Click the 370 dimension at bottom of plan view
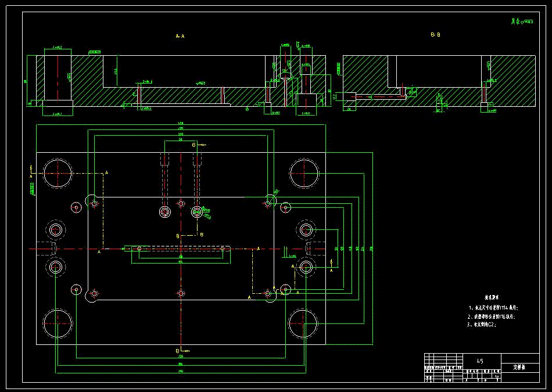The image size is (552, 392). 181,371
